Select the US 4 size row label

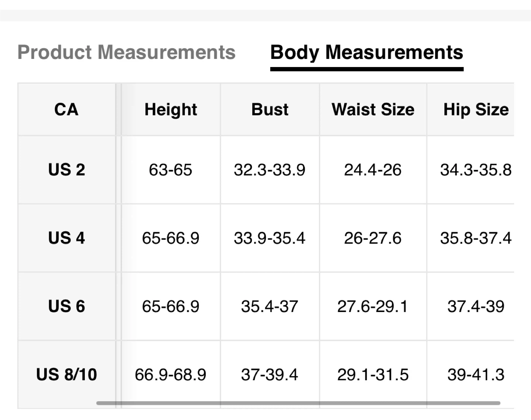pyautogui.click(x=66, y=238)
